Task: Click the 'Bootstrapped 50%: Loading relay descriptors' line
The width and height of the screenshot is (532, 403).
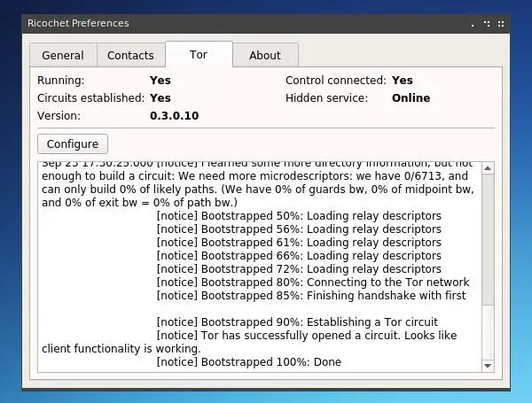Action: (x=299, y=216)
